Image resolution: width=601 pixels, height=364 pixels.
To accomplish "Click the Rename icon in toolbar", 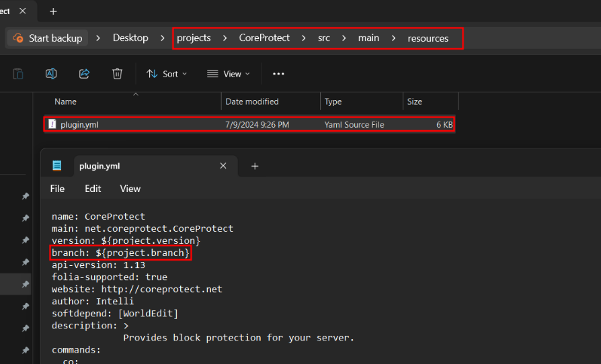I will pos(51,74).
